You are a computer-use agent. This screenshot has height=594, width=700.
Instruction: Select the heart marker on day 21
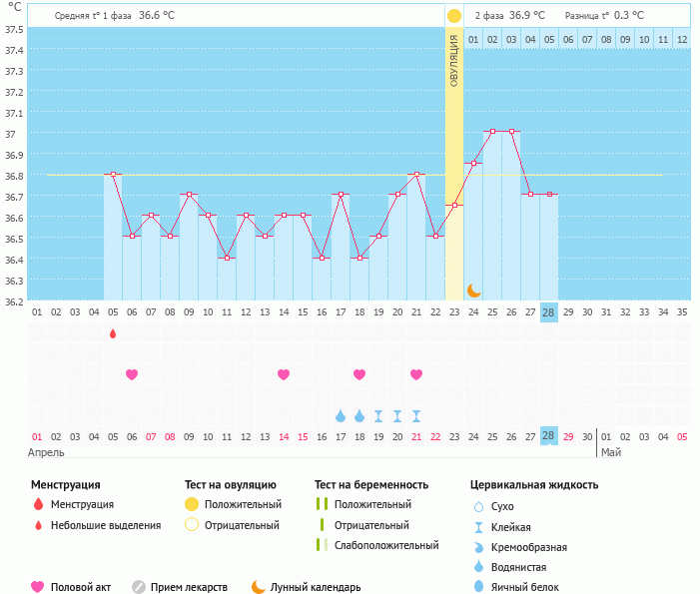(x=416, y=374)
